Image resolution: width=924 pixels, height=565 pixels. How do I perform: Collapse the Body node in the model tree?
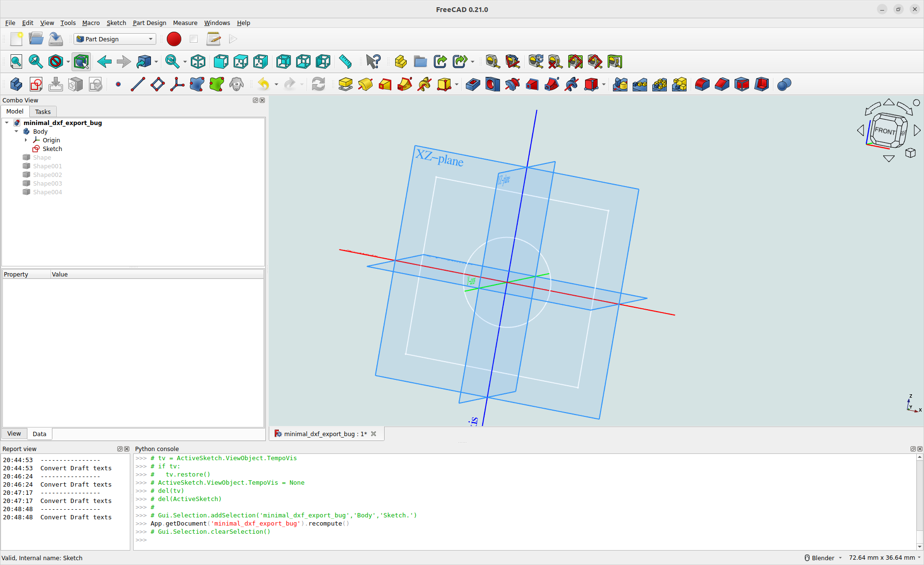[17, 131]
